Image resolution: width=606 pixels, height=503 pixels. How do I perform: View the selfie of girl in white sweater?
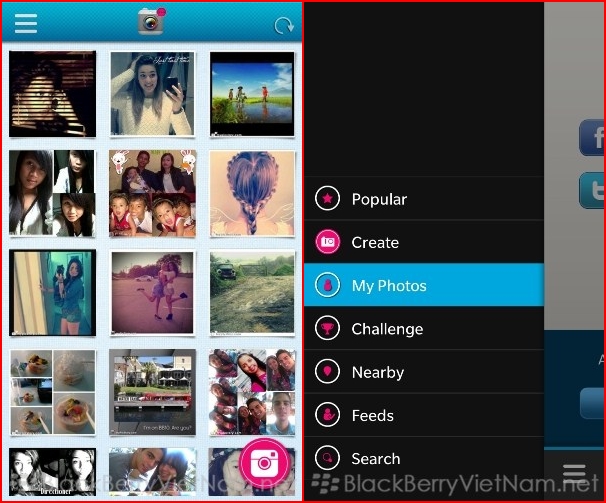tap(152, 95)
